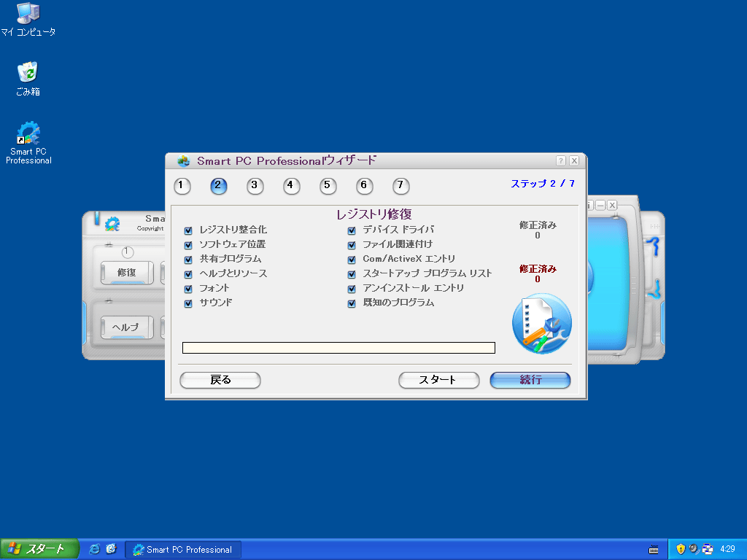Image resolution: width=747 pixels, height=560 pixels.
Task: Click second quick launch icon
Action: pyautogui.click(x=111, y=549)
